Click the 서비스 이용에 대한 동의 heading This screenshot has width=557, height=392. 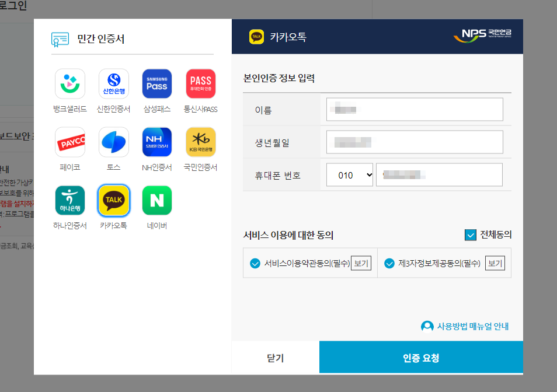[x=288, y=235]
